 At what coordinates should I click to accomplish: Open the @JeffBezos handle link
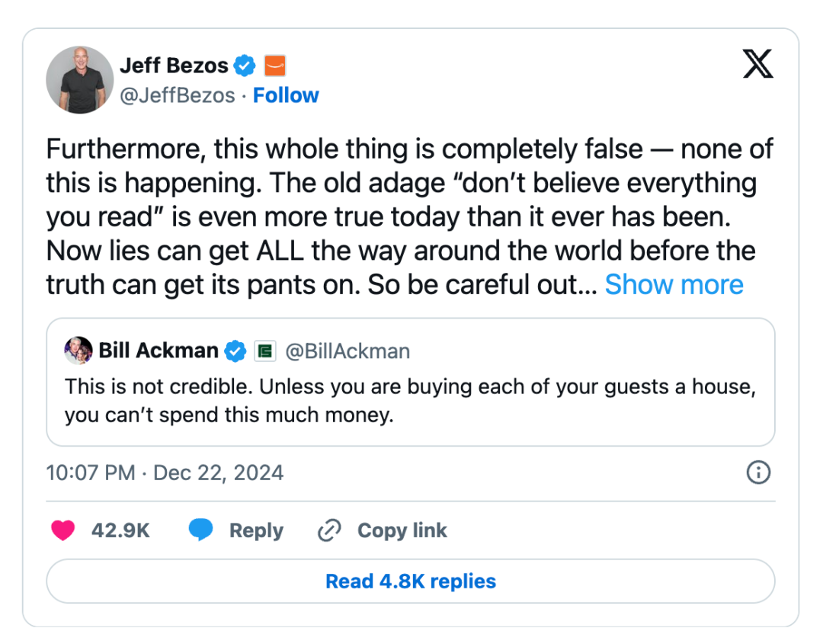pos(177,95)
